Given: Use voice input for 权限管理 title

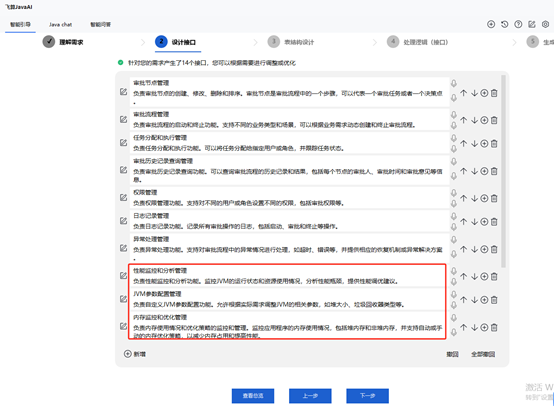Looking at the screenshot, I should coord(454,193).
